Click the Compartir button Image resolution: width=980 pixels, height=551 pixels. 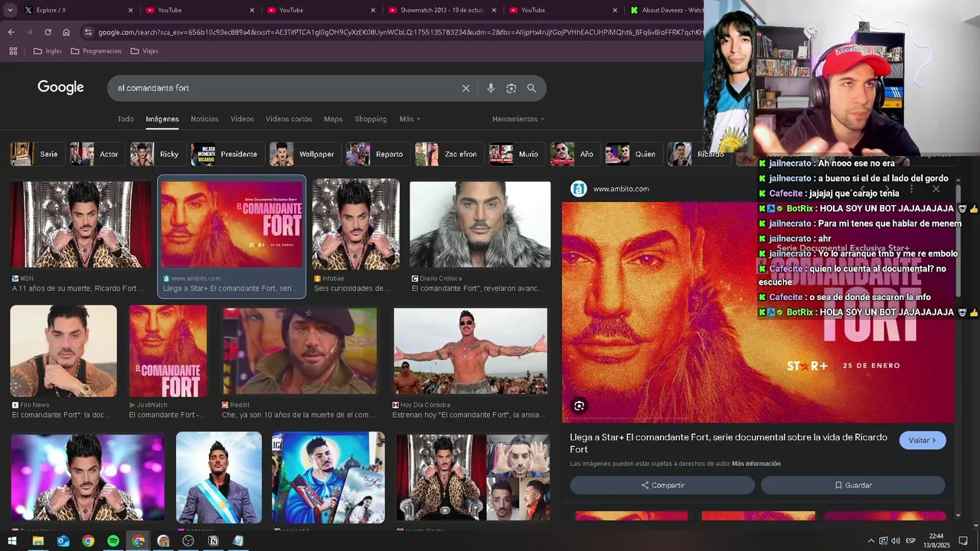(662, 485)
